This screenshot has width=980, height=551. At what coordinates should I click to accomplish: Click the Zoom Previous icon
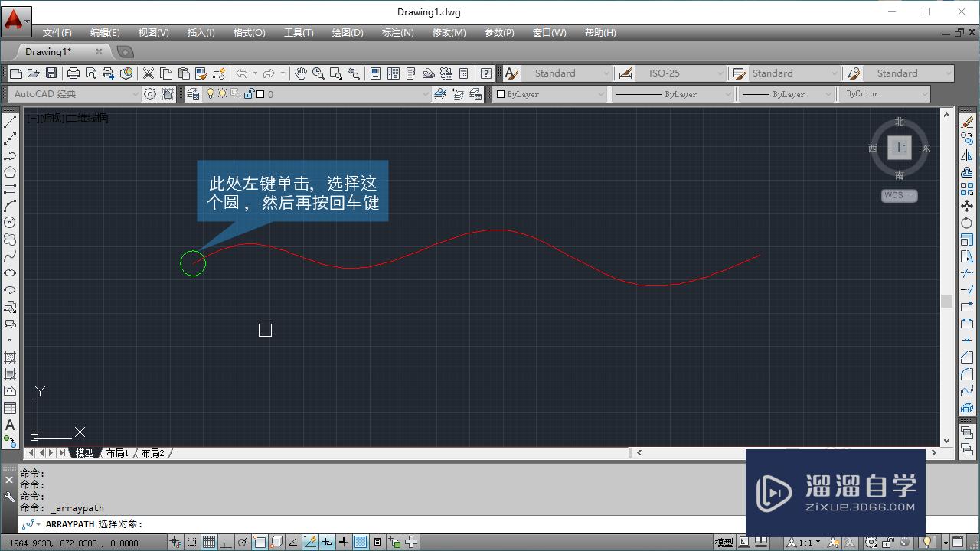click(353, 73)
